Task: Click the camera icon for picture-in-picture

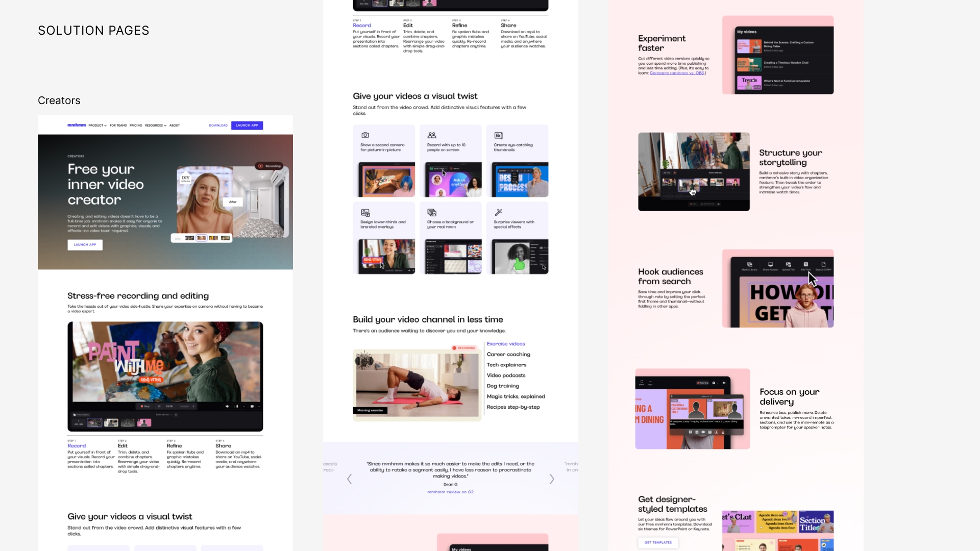Action: 365,135
